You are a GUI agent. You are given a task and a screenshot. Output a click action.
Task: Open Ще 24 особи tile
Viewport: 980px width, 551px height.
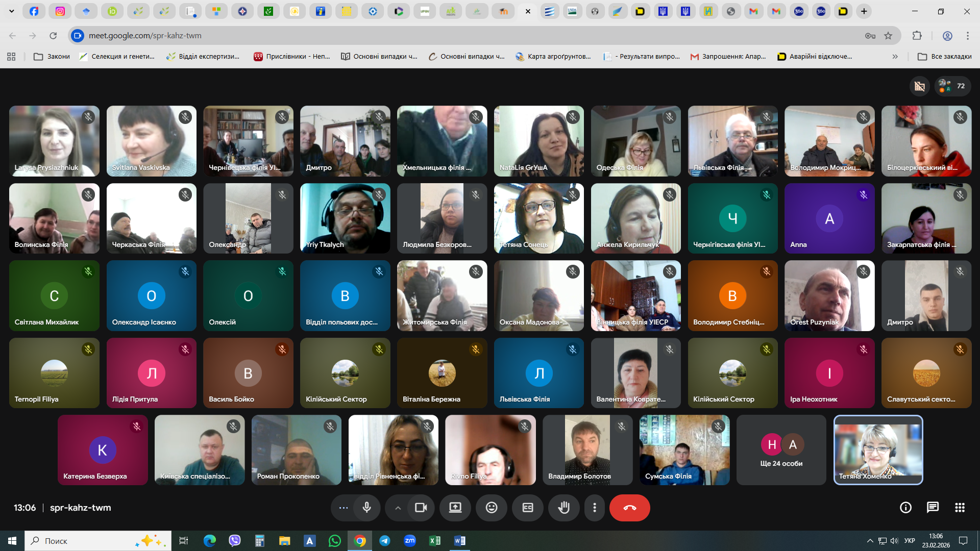[781, 450]
